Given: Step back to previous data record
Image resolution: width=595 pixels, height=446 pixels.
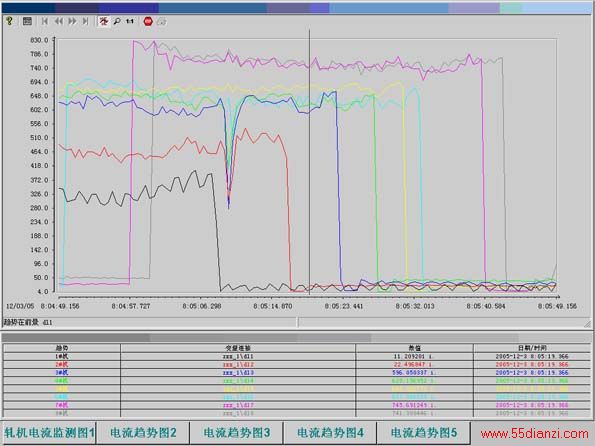Looking at the screenshot, I should (x=58, y=21).
